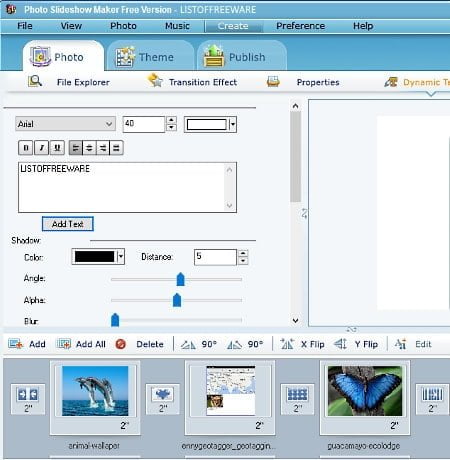The height and width of the screenshot is (460, 450).
Task: Open the Arial font dropdown
Action: click(x=65, y=124)
